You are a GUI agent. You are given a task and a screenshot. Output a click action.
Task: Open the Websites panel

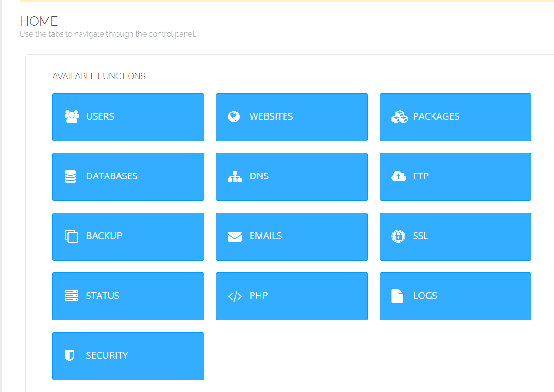[x=292, y=117]
